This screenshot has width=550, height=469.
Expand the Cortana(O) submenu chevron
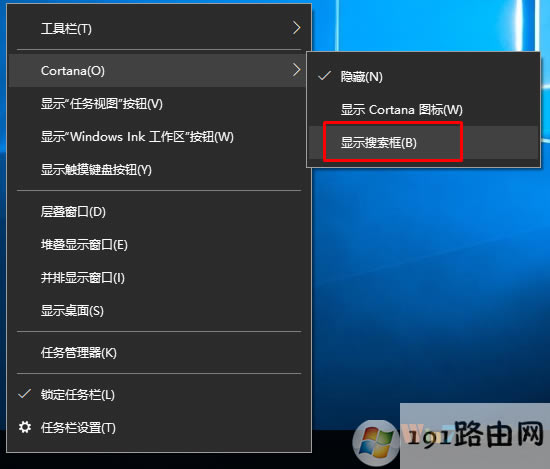[296, 70]
